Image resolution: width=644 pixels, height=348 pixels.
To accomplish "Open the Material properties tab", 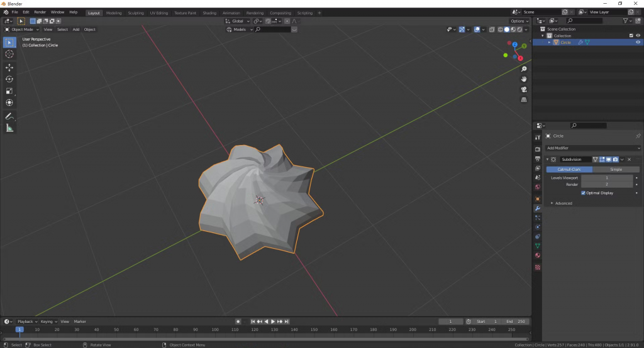I will [537, 255].
